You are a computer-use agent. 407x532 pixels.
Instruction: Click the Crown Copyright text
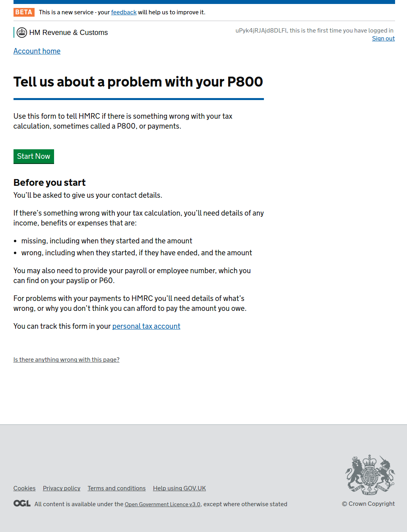pyautogui.click(x=368, y=504)
